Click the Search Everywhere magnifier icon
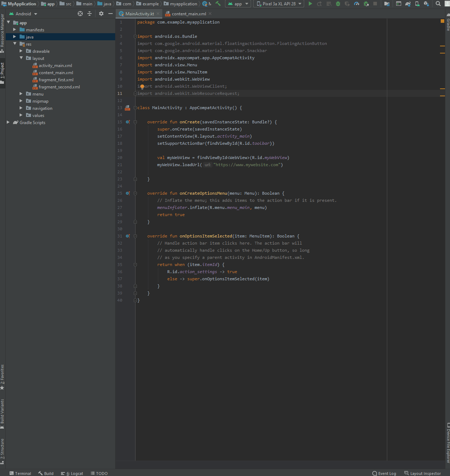The width and height of the screenshot is (450, 476). click(438, 4)
